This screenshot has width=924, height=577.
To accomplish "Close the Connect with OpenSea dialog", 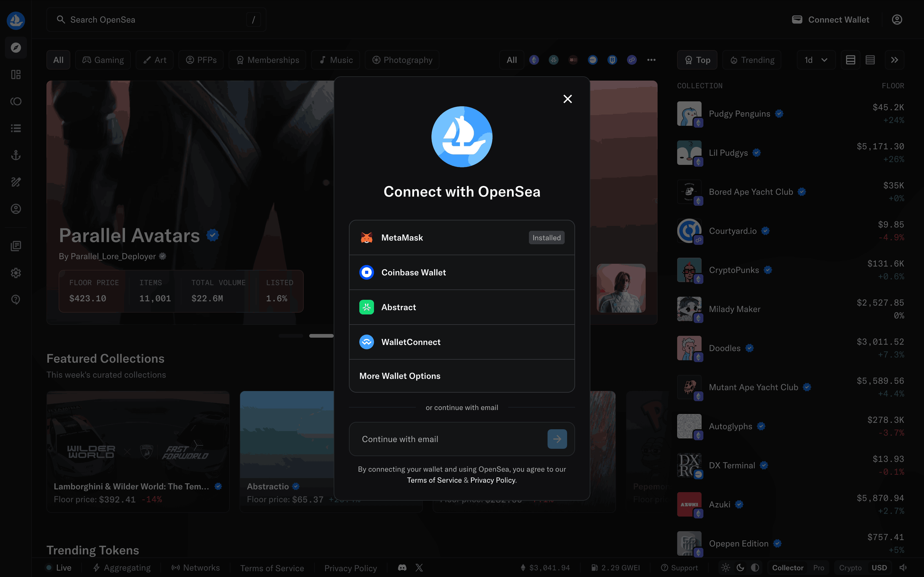I will tap(567, 99).
